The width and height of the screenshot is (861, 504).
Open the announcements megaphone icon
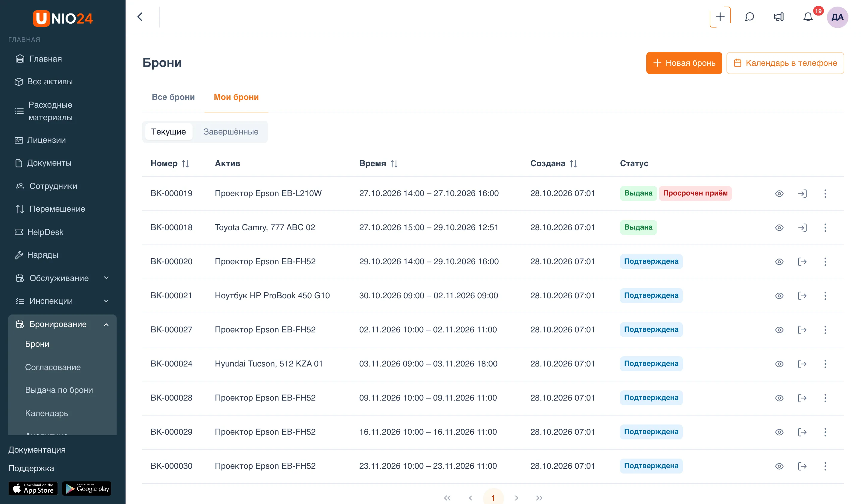tap(779, 17)
